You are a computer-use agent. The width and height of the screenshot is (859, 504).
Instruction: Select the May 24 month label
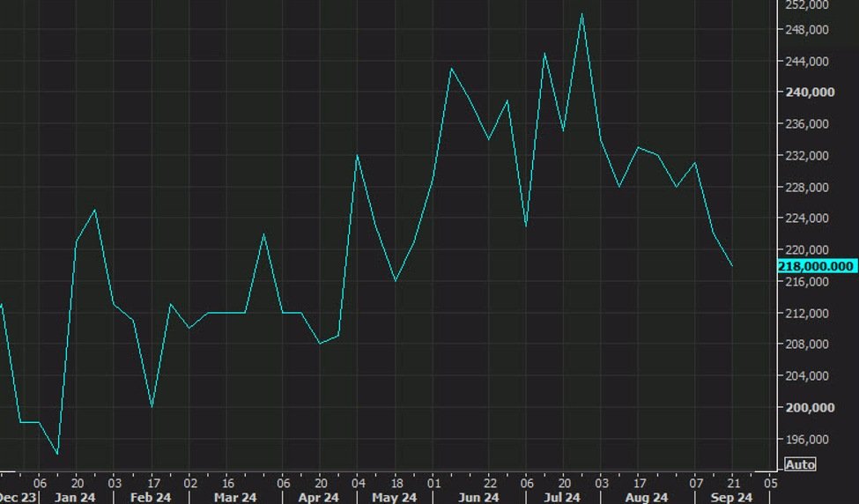395,498
